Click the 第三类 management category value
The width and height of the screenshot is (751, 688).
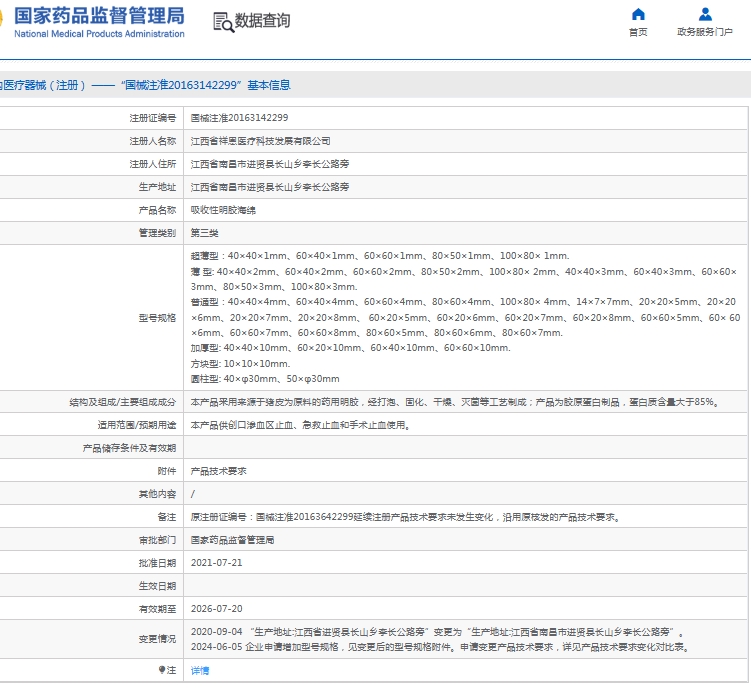[x=205, y=233]
